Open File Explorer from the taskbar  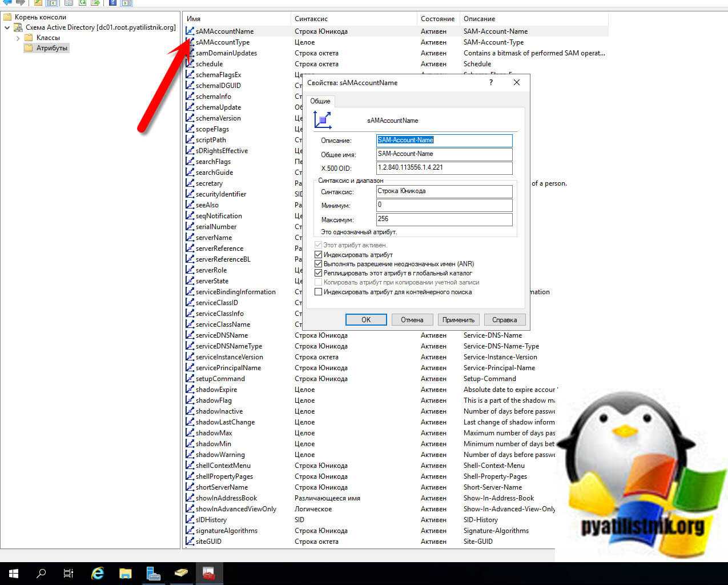(x=126, y=573)
